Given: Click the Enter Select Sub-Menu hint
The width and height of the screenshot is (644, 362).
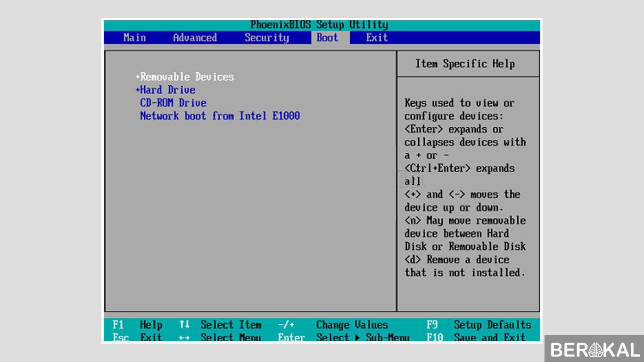Looking at the screenshot, I should click(344, 337).
